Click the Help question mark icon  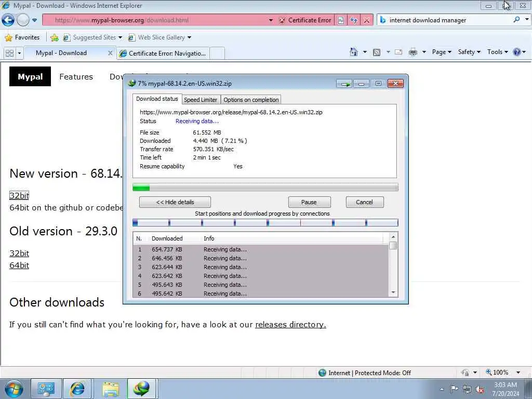tap(517, 52)
